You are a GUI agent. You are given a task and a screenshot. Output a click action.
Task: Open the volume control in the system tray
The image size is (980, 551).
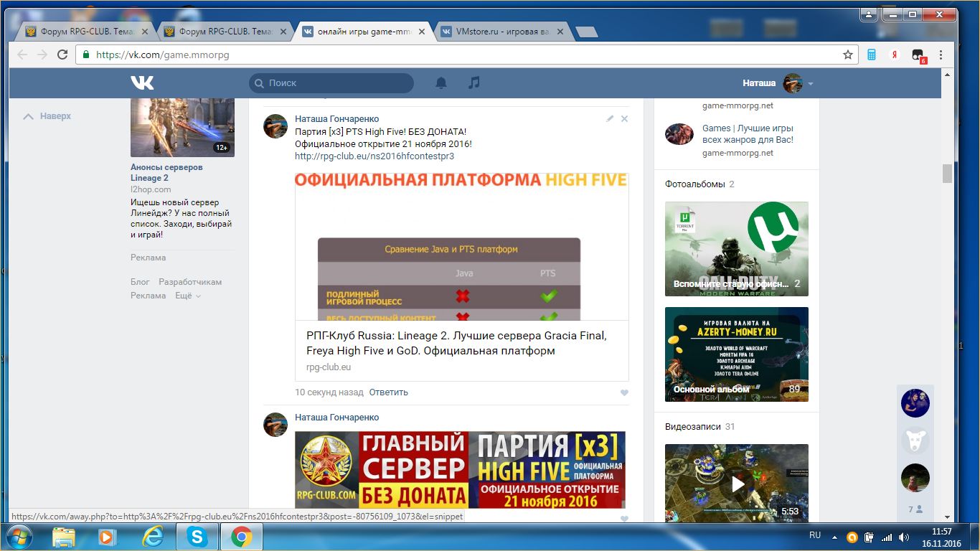pos(904,537)
